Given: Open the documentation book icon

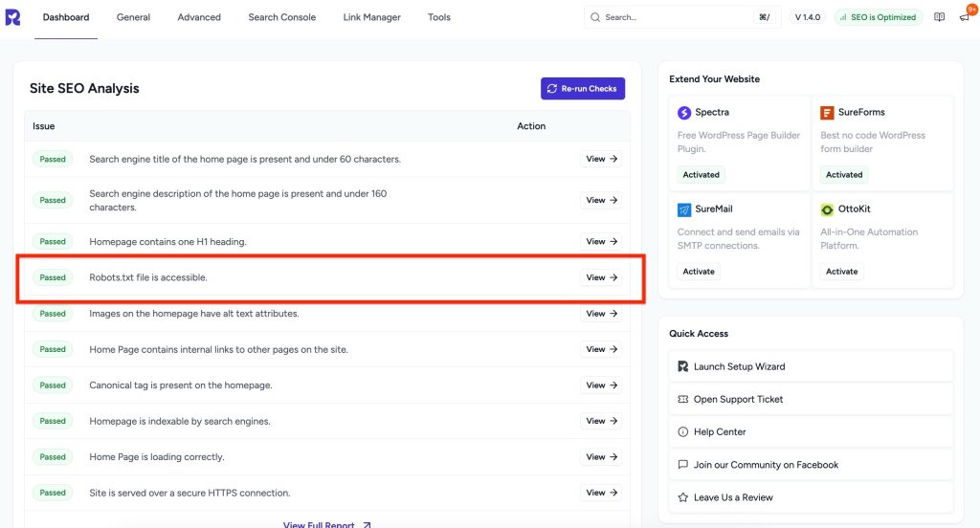Looking at the screenshot, I should [940, 17].
